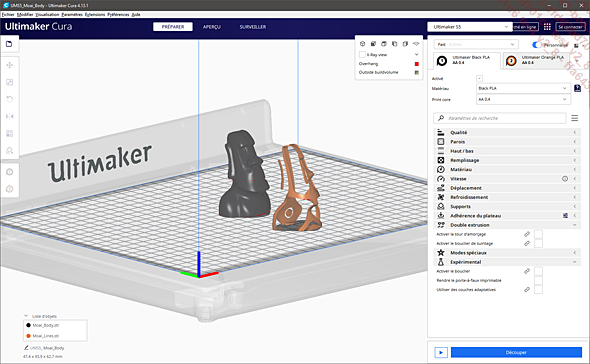Open the Visualisation menu
This screenshot has width=590, height=364.
(x=47, y=14)
